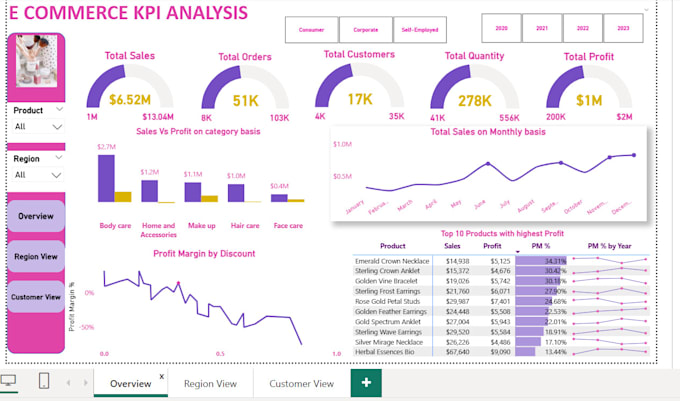The width and height of the screenshot is (680, 401).
Task: Select the Face care sales bar
Action: [279, 198]
